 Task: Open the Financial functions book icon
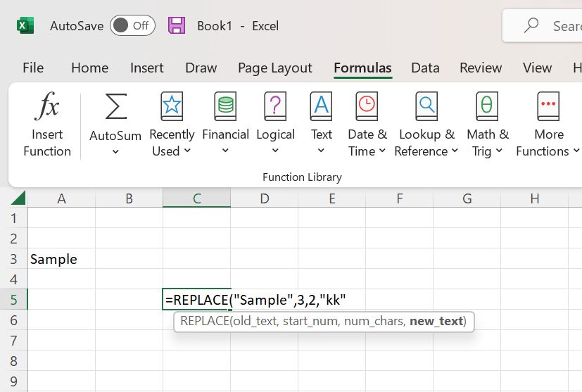click(x=225, y=106)
